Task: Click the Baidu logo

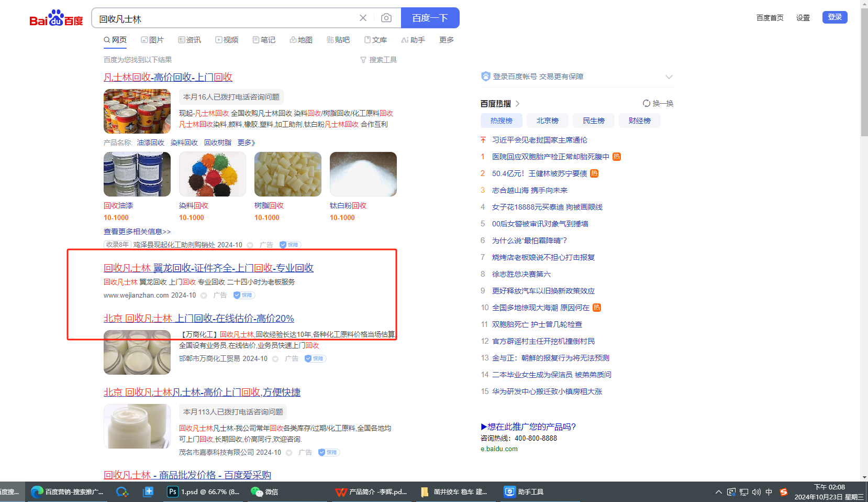Action: click(x=56, y=18)
